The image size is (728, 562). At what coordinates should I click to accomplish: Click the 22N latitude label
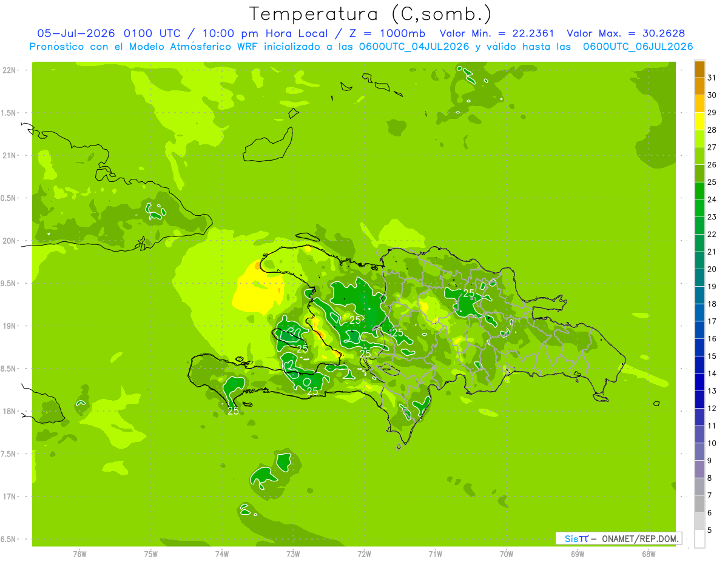click(x=10, y=70)
